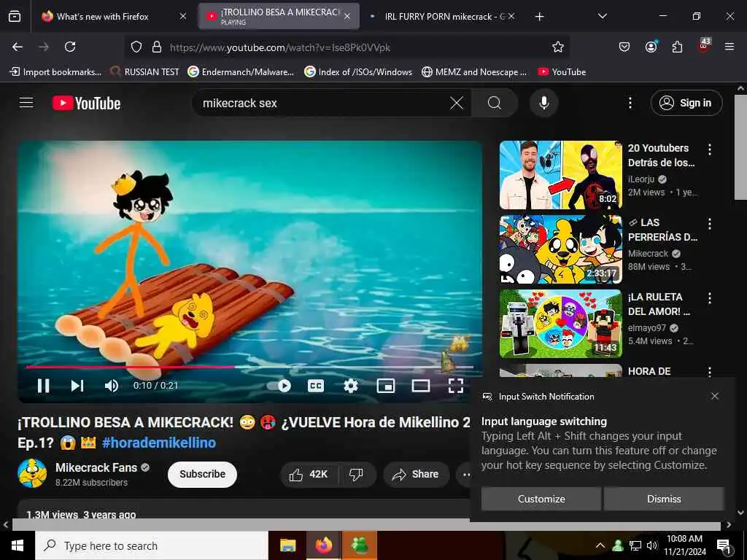Open the Save to Pocket icon
747x560 pixels.
[624, 47]
